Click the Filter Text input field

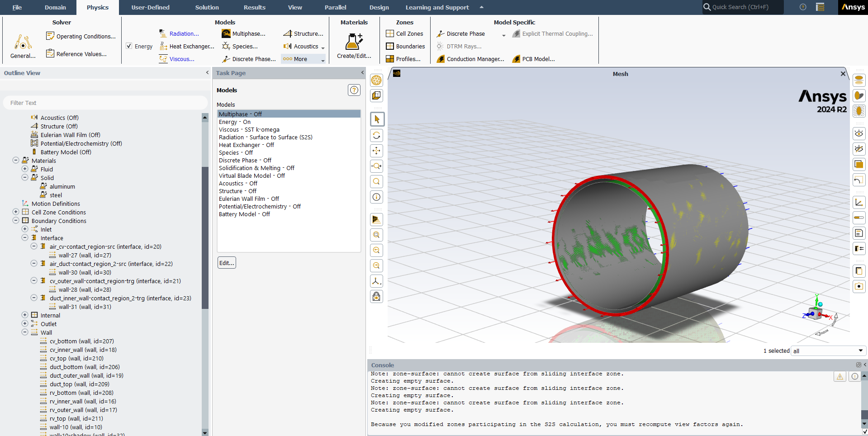(105, 103)
